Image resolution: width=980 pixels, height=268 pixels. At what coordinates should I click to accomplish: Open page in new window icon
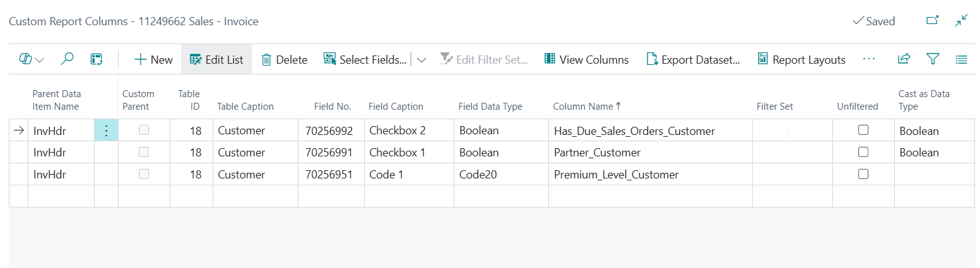click(932, 21)
